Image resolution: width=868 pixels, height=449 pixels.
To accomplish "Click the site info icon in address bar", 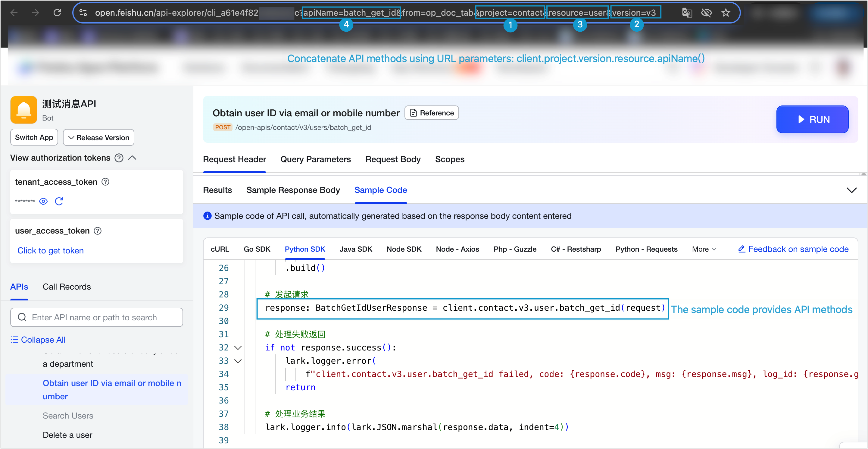I will pyautogui.click(x=83, y=13).
